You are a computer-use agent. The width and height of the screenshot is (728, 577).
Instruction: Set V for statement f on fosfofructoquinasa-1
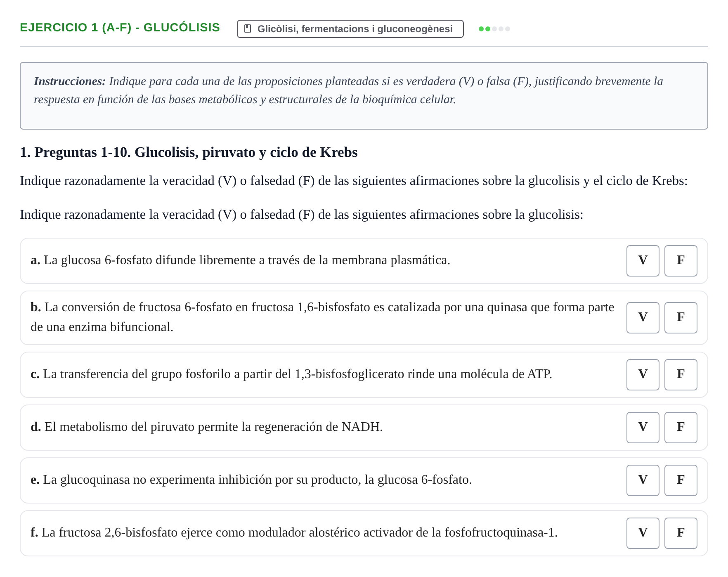click(x=643, y=533)
